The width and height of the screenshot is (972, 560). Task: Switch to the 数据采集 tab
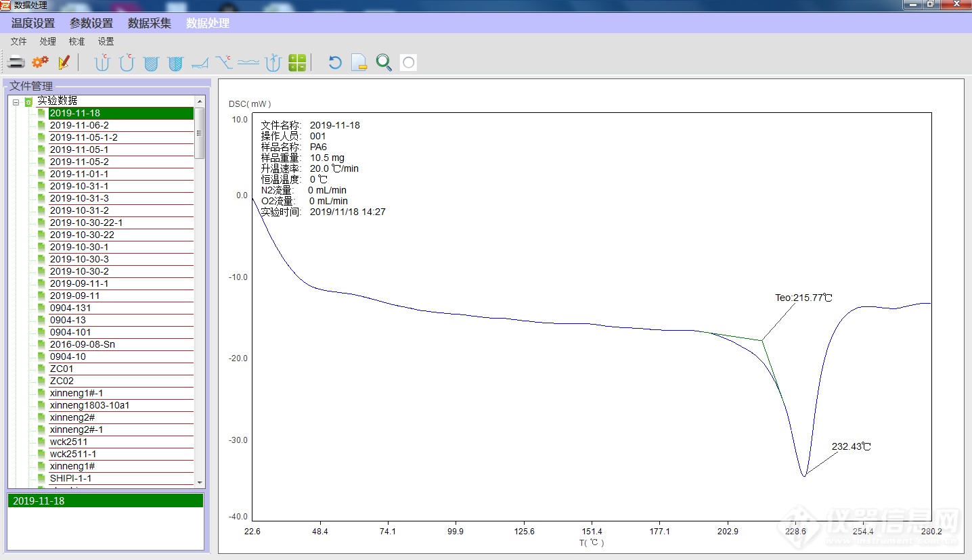[150, 23]
